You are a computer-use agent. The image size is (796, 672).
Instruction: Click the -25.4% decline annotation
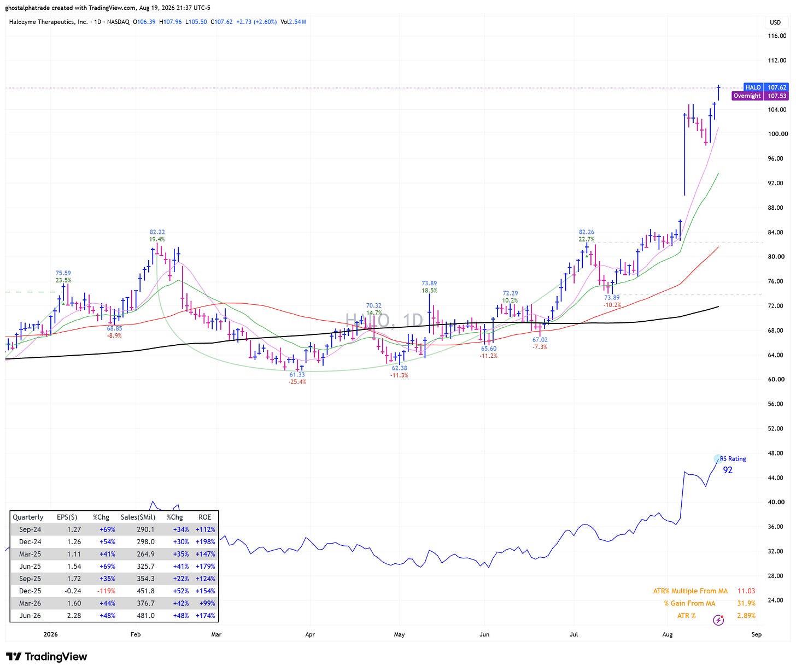297,382
